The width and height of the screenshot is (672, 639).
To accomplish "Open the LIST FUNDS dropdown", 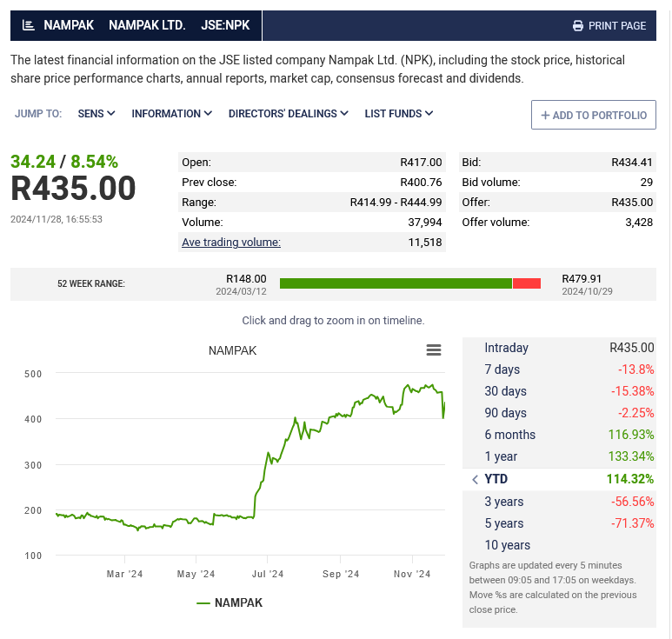I will coord(398,114).
